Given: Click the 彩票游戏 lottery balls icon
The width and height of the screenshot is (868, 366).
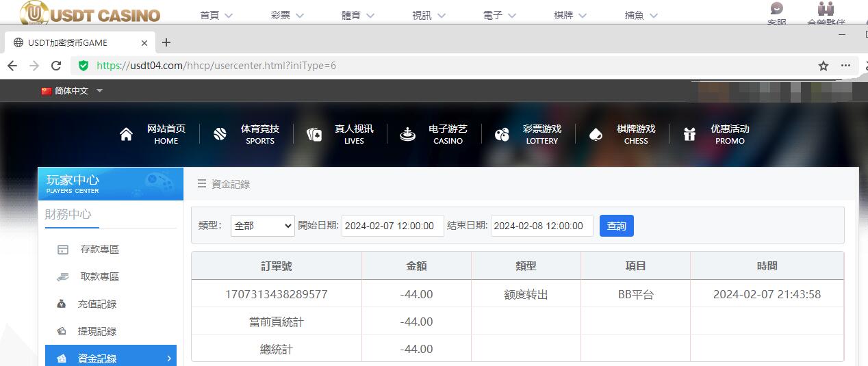Looking at the screenshot, I should click(x=502, y=134).
